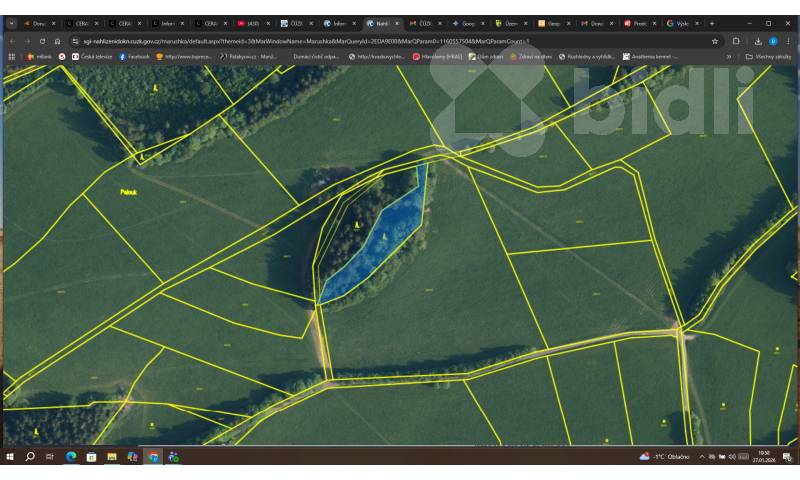Open the Česká televize bookmark

coord(92,57)
